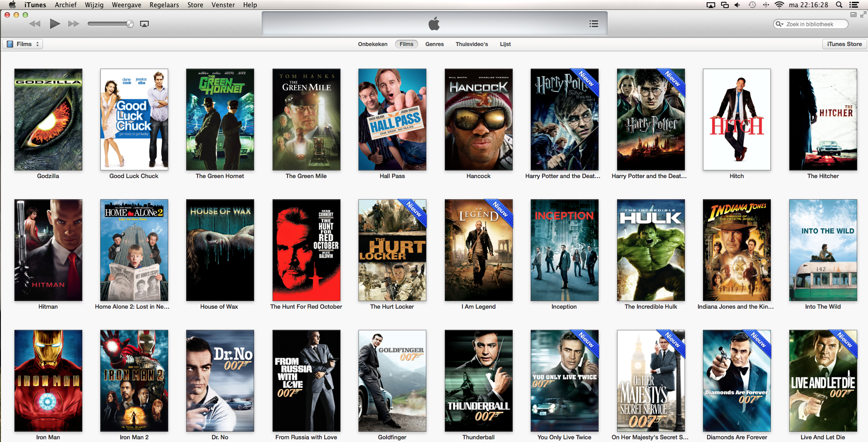Image resolution: width=868 pixels, height=442 pixels.
Task: Switch to the Thuisvideo's tab
Action: (x=472, y=44)
